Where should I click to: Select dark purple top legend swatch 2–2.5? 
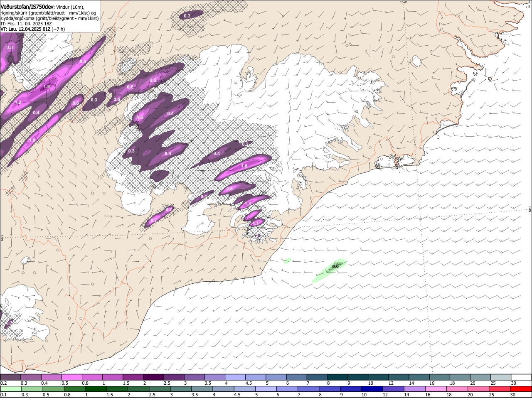tap(153, 377)
